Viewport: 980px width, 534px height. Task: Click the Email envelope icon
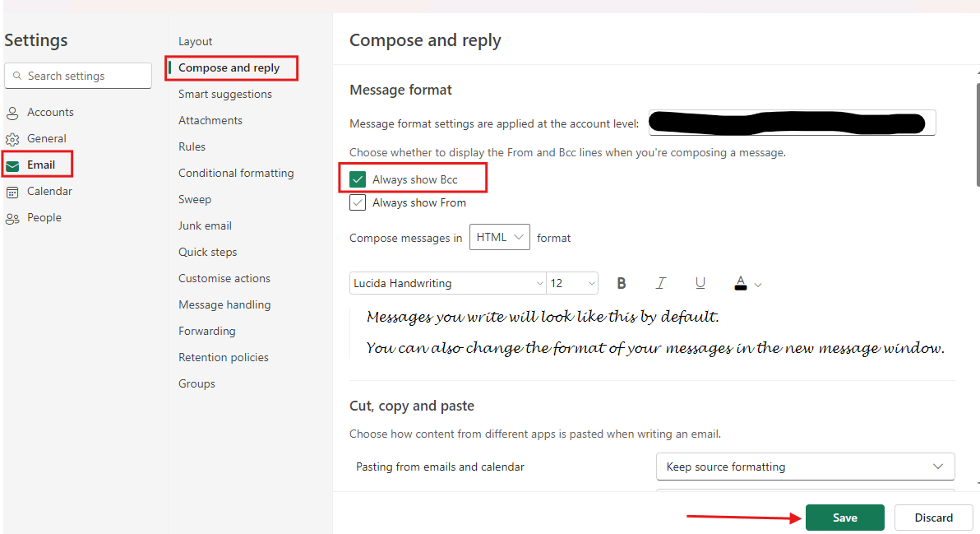tap(12, 165)
